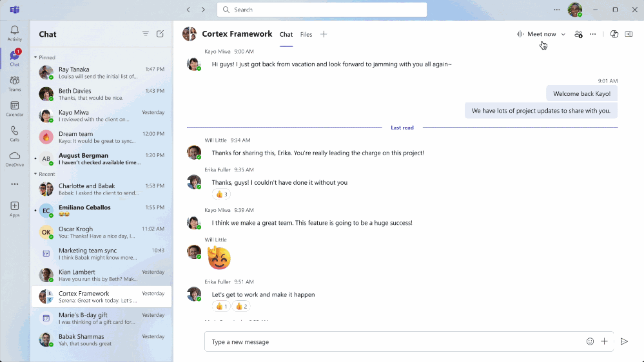Click the Cortex Framework chat title
Viewport: 644px width, 362px height.
coord(237,33)
